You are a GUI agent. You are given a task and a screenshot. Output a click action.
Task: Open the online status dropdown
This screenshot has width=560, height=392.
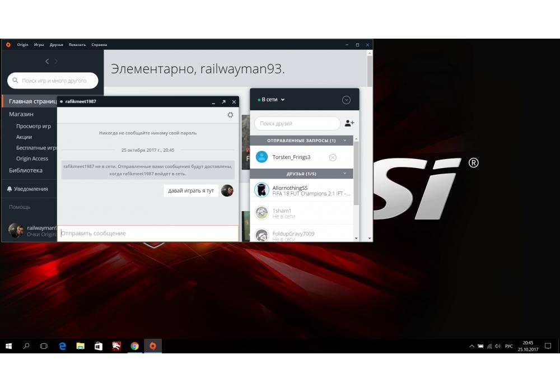tap(273, 100)
